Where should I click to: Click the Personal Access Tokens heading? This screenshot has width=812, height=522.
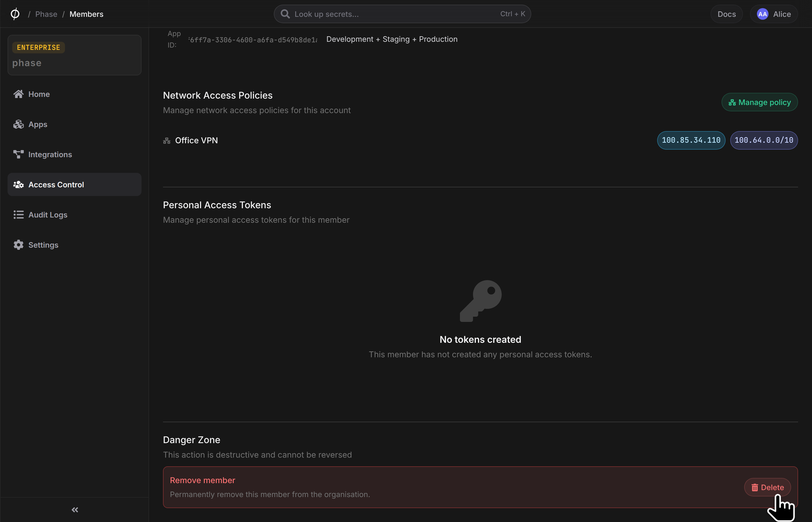tap(217, 205)
